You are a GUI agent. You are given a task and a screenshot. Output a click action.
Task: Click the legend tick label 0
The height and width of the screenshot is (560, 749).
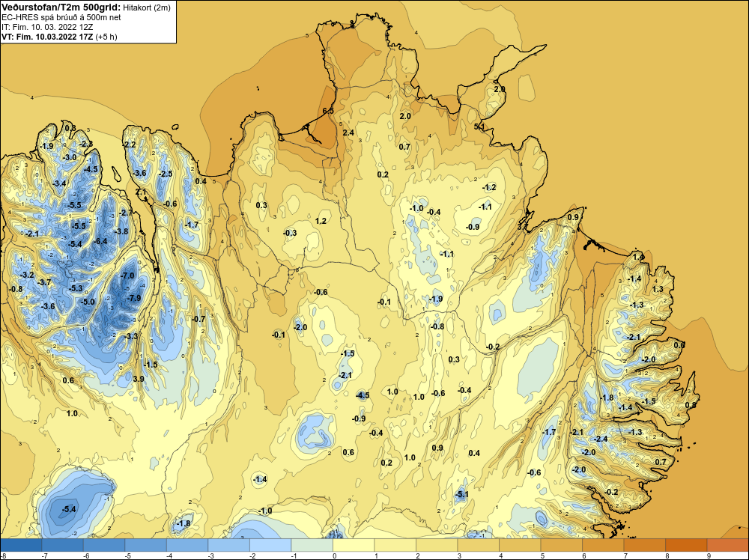coord(334,556)
